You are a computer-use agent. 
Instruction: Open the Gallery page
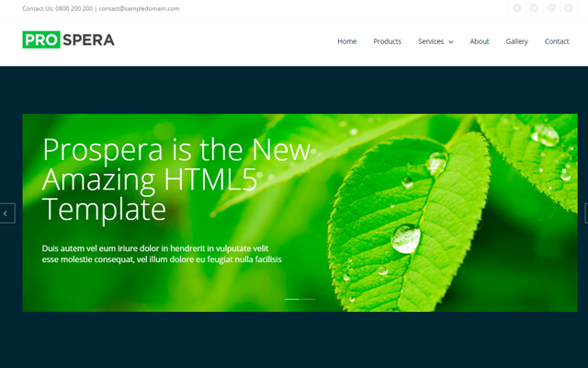(x=516, y=41)
